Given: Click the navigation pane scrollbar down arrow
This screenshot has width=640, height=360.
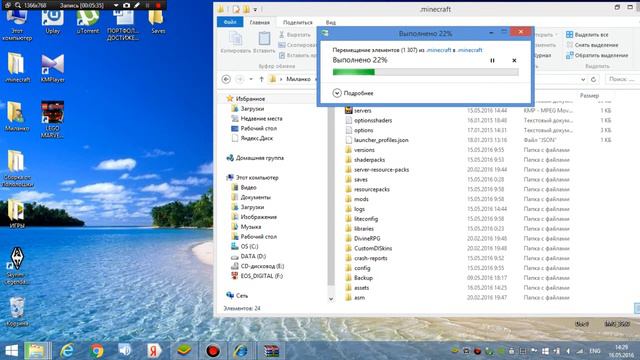Looking at the screenshot, I should (331, 299).
